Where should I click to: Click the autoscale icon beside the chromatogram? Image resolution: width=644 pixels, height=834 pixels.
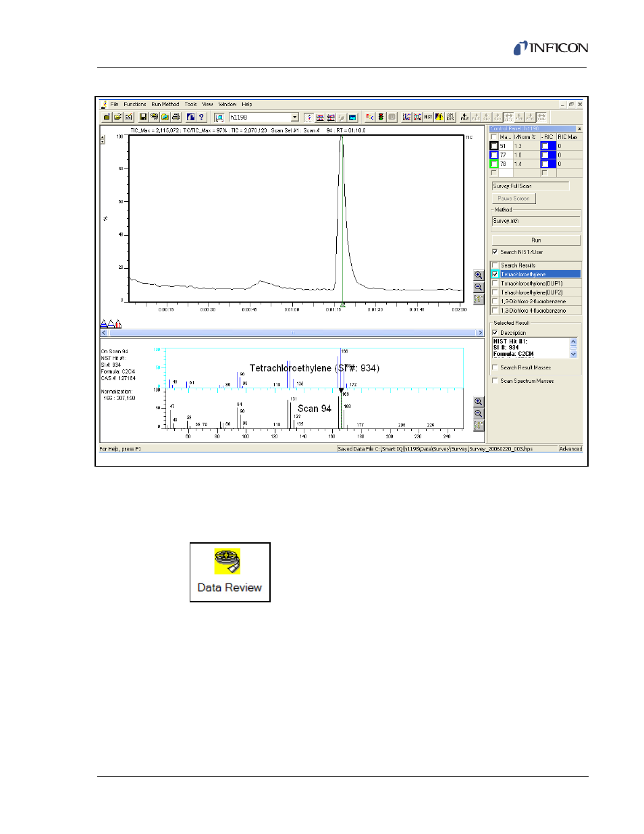point(479,299)
